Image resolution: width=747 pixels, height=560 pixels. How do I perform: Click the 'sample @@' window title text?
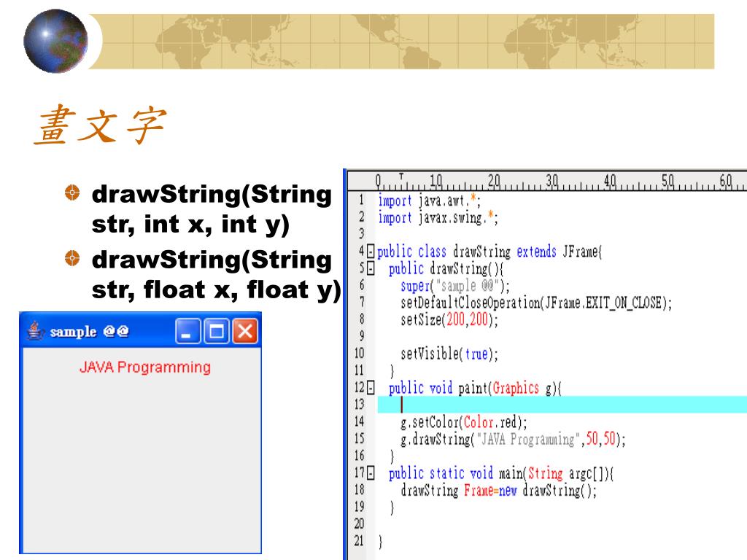click(x=89, y=332)
